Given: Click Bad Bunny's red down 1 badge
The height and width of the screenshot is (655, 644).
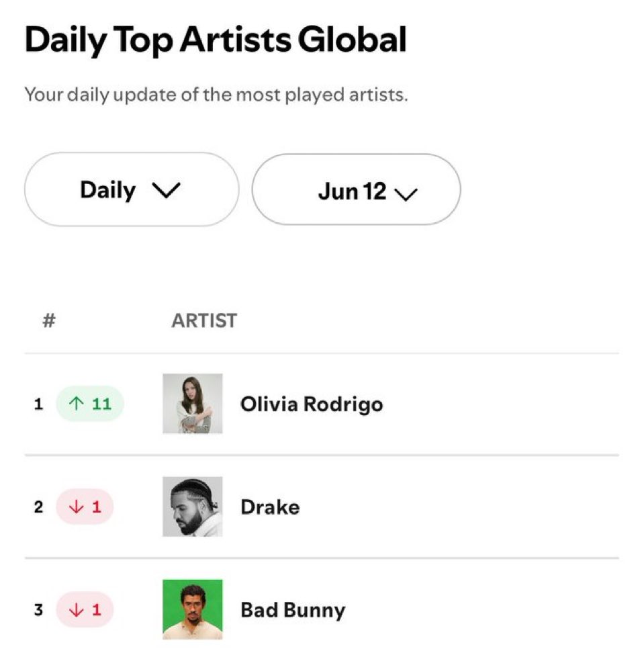Looking at the screenshot, I should (x=85, y=610).
